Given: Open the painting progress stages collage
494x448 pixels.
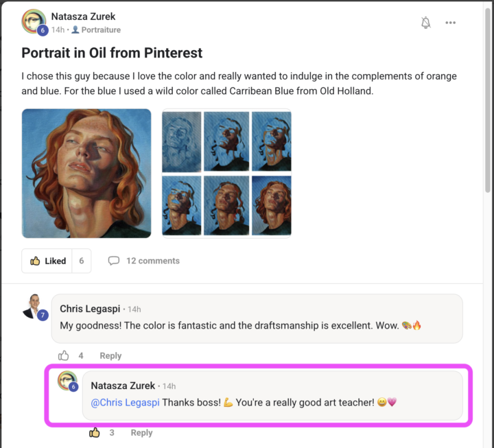Looking at the screenshot, I should click(226, 173).
